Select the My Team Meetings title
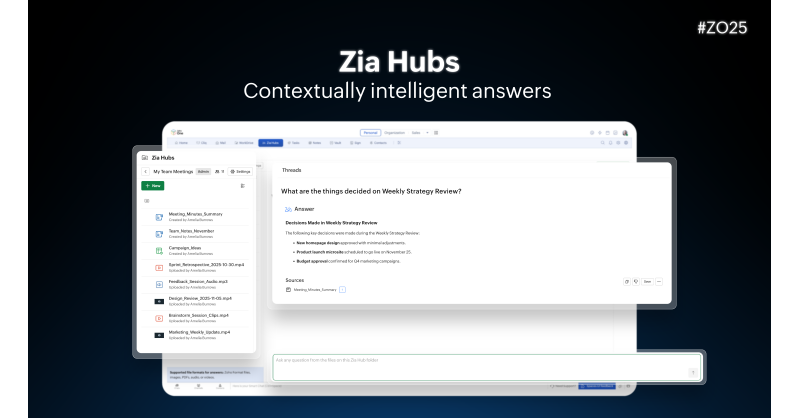Screen dimensions: 800x418 tap(173, 171)
